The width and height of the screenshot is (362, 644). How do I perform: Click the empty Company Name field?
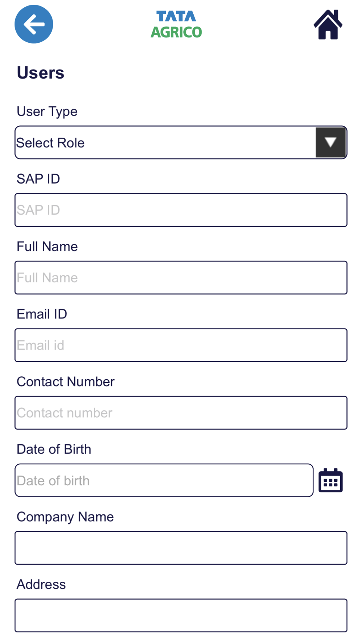tap(181, 548)
